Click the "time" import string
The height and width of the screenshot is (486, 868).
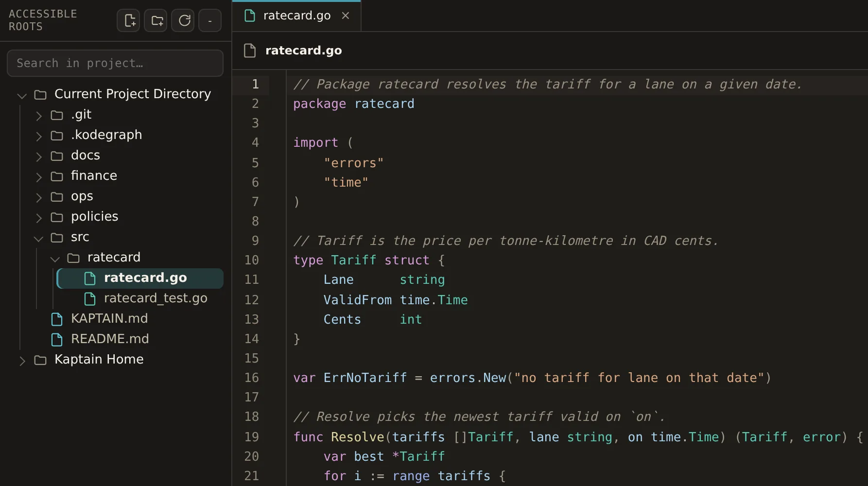point(346,182)
